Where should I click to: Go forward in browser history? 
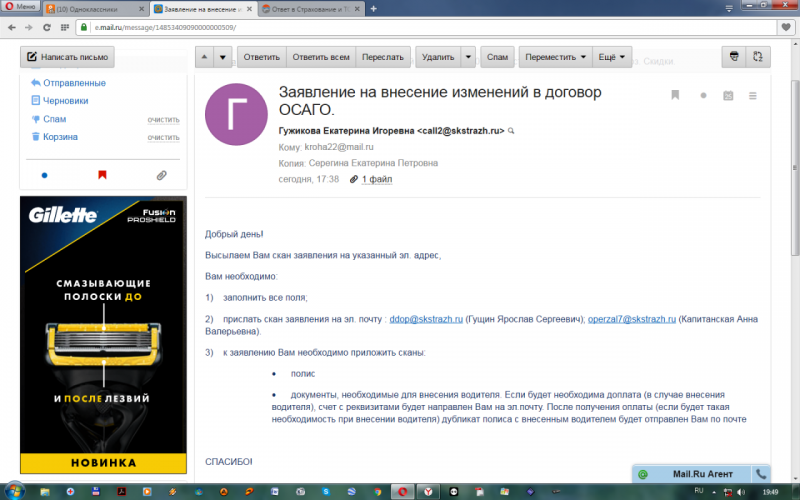pos(29,28)
